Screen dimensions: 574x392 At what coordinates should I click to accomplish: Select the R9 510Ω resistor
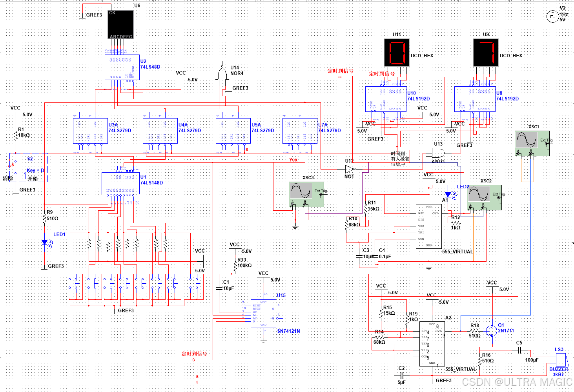pos(45,219)
